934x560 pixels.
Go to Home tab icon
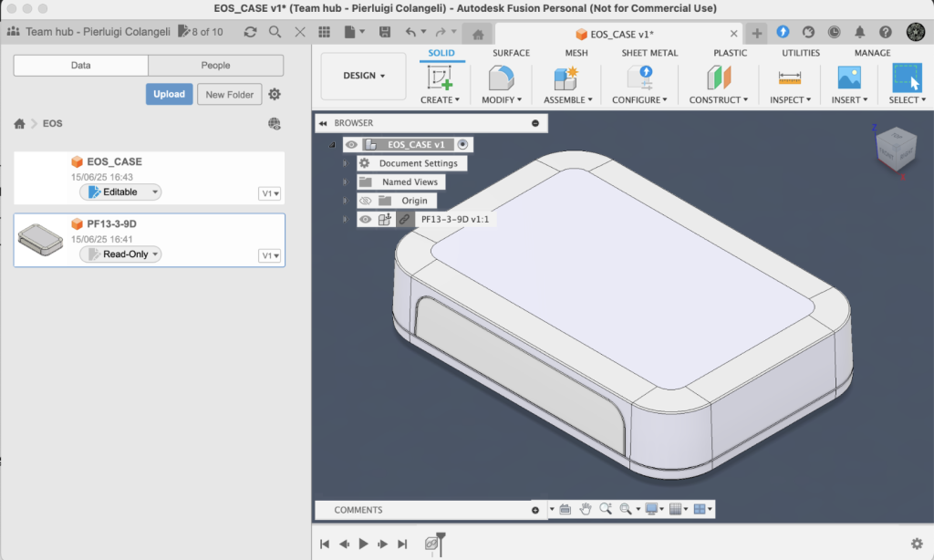point(478,35)
